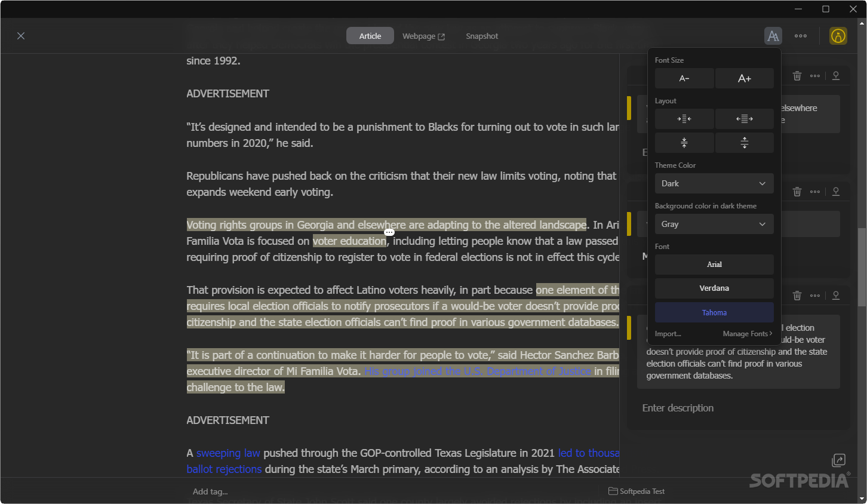The image size is (867, 504).
Task: Click the highlighted Voting rights groups sentence
Action: tap(386, 225)
